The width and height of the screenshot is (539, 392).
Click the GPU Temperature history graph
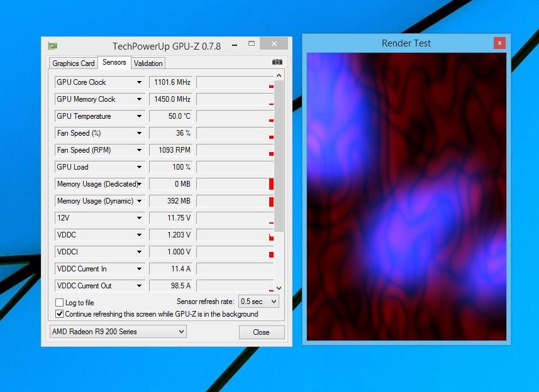coord(235,116)
